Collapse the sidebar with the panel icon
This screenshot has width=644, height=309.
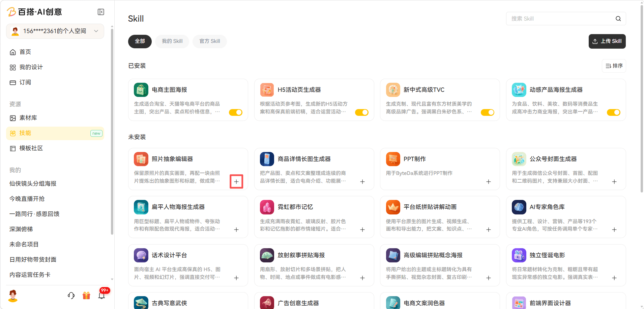[x=101, y=12]
